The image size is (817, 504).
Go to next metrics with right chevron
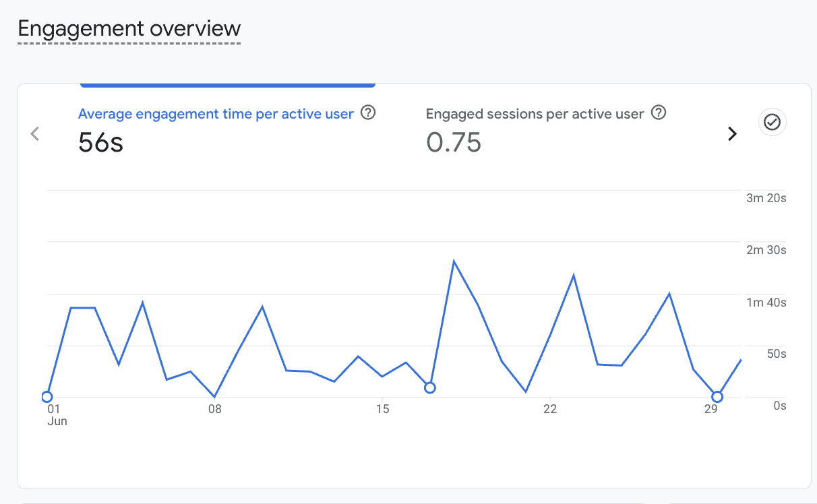tap(732, 134)
